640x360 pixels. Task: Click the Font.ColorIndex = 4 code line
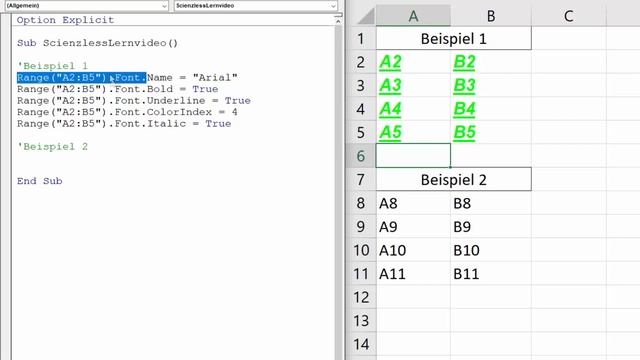click(127, 112)
